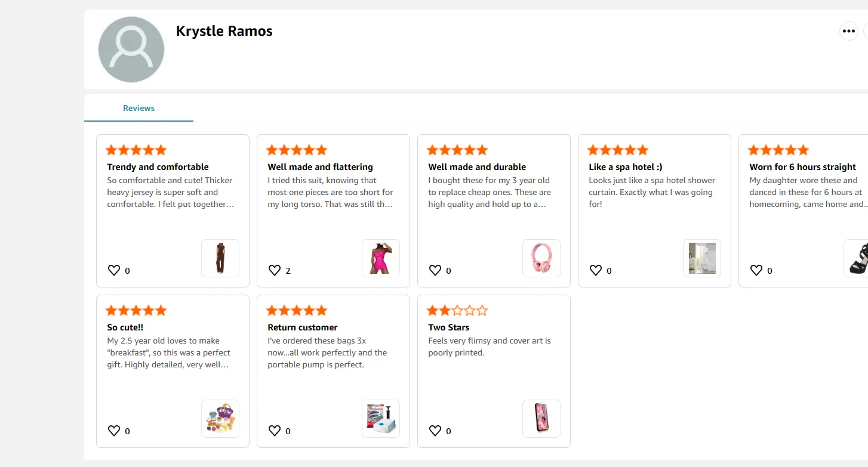Heart the "Worn for 6 hours straight" review
Image resolution: width=868 pixels, height=467 pixels.
tap(756, 270)
